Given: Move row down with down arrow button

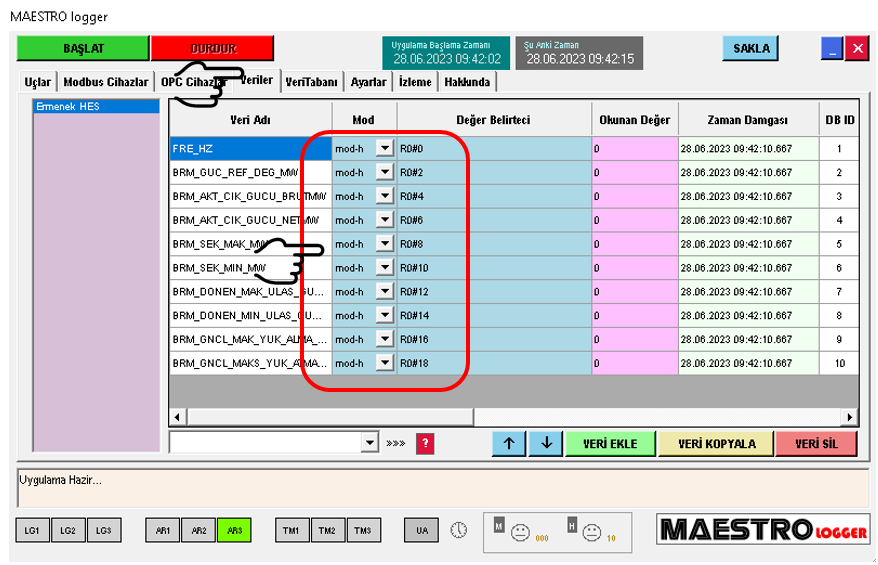Looking at the screenshot, I should coord(547,443).
